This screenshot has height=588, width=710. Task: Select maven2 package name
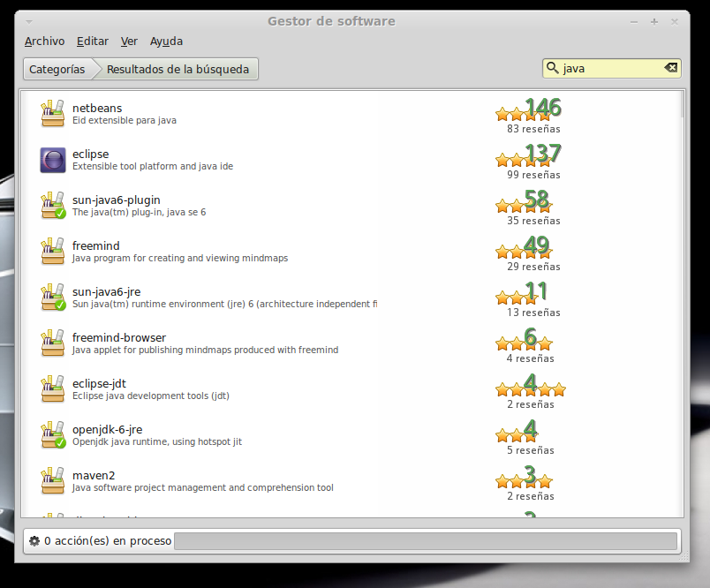click(94, 475)
